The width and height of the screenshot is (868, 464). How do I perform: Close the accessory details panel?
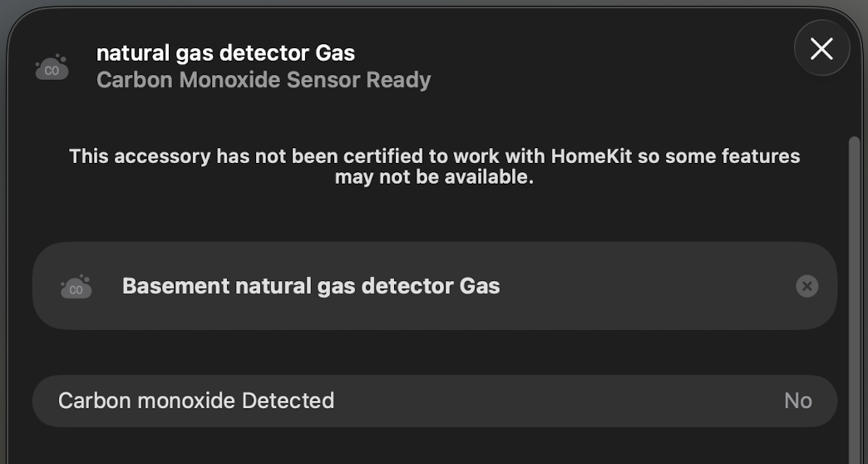(821, 49)
